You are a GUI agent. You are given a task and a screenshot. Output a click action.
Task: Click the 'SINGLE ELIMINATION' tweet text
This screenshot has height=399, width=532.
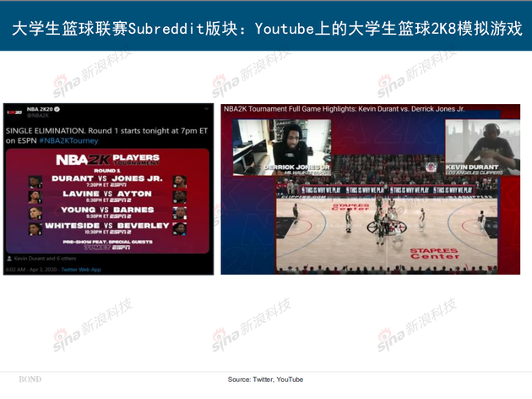coord(45,131)
